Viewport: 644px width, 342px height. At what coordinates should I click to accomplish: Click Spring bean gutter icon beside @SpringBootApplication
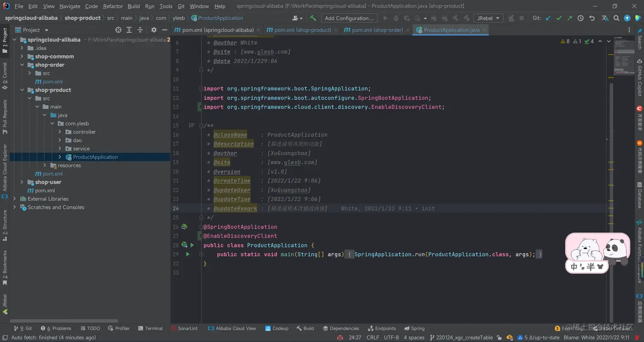184,227
